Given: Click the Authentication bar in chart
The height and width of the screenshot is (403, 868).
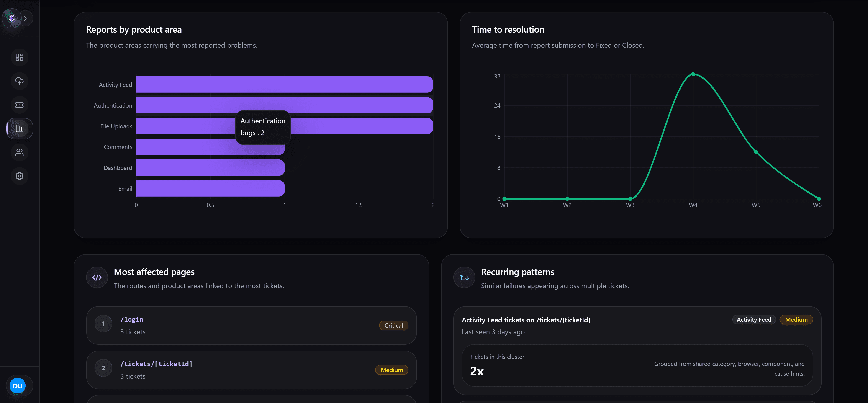Looking at the screenshot, I should click(284, 105).
